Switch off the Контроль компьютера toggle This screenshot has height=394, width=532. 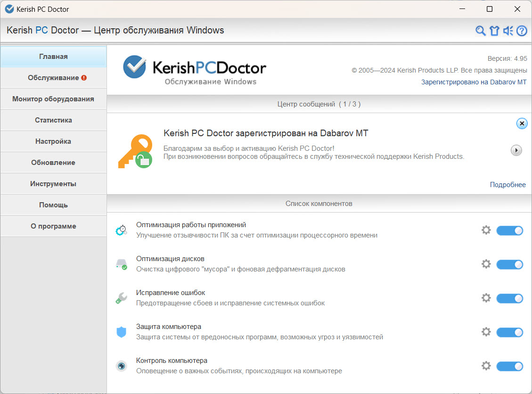coord(509,366)
